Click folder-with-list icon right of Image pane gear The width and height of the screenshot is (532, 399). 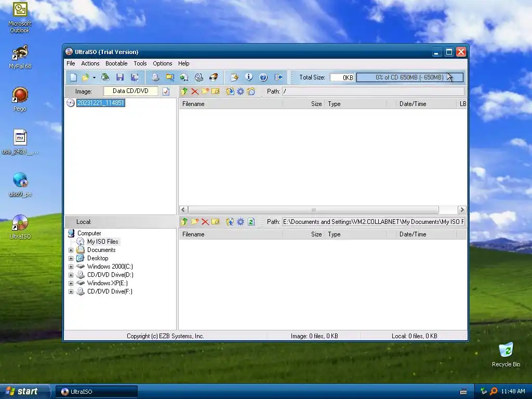pos(251,91)
